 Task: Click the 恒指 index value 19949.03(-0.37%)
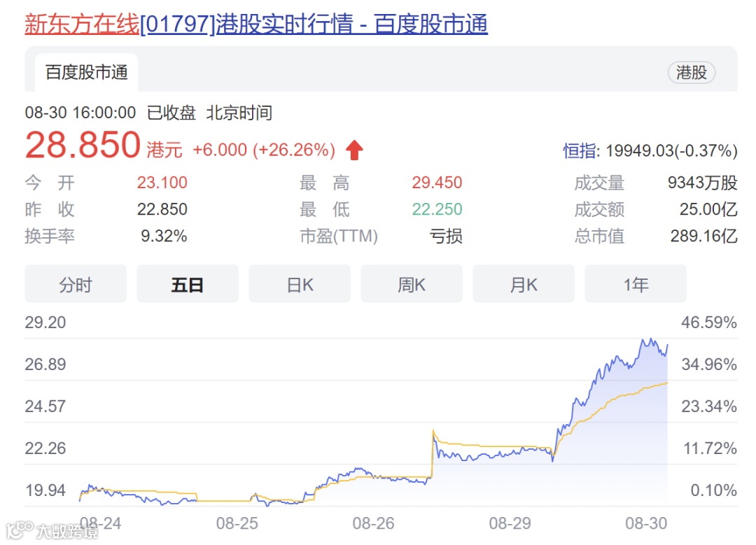point(671,151)
